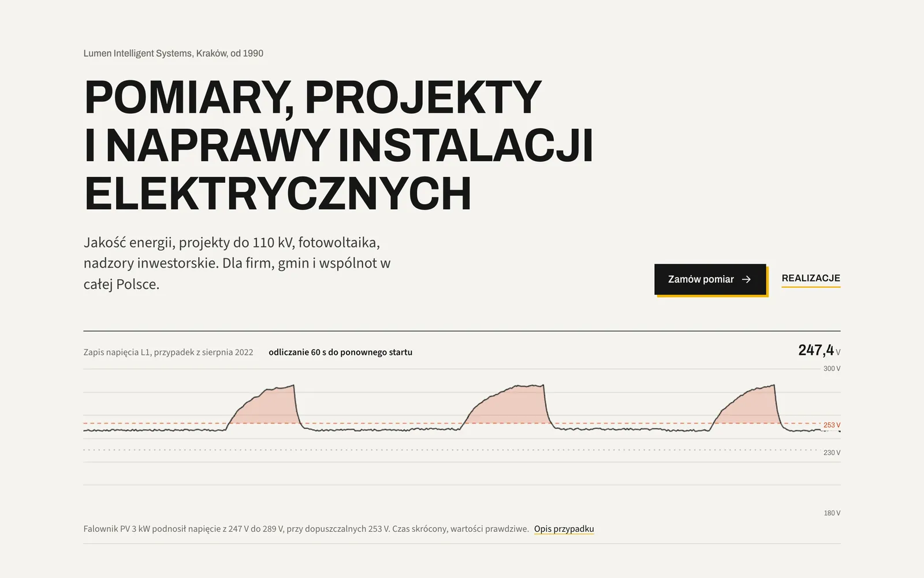The height and width of the screenshot is (578, 924).
Task: Click the arrow icon in Zamów pomiar
Action: (x=746, y=279)
